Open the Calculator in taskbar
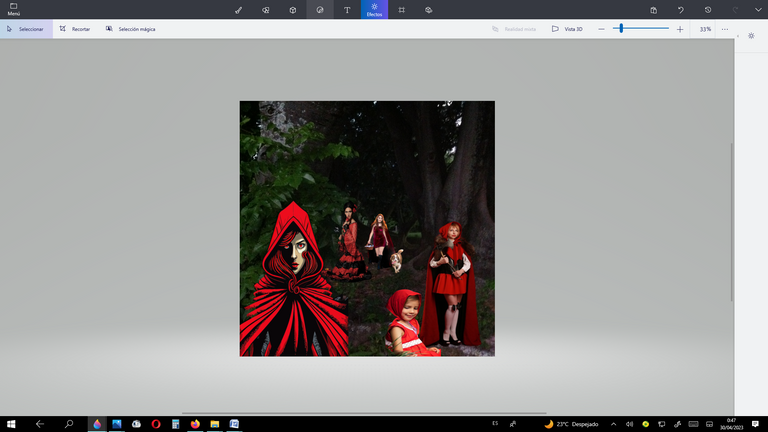The width and height of the screenshot is (768, 432). (x=175, y=424)
